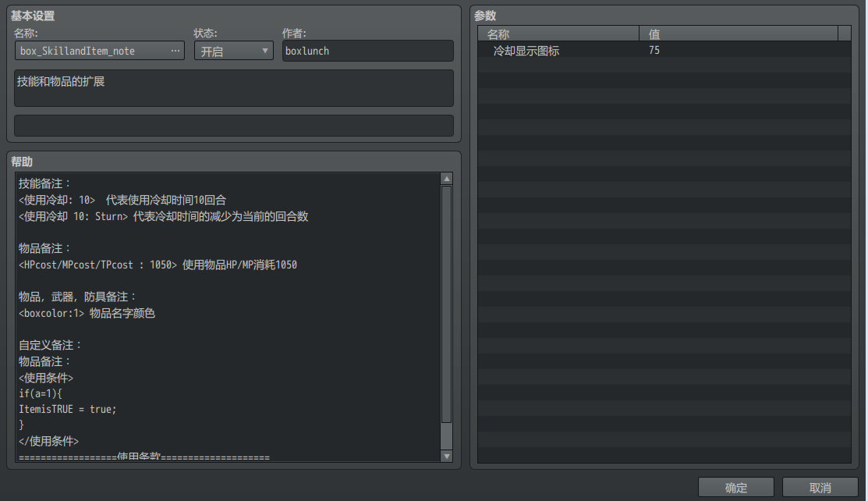Click the help scrollbar up arrow
This screenshot has width=868, height=501.
[x=447, y=179]
